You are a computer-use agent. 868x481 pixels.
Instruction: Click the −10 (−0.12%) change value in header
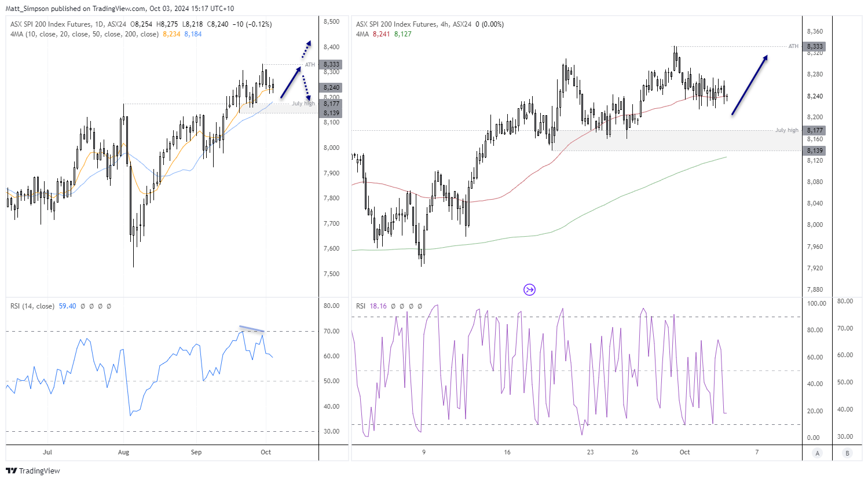pyautogui.click(x=252, y=24)
